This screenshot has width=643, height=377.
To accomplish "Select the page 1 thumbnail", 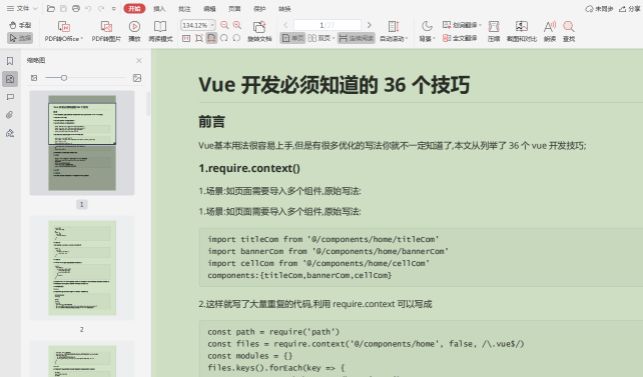I will pyautogui.click(x=82, y=143).
